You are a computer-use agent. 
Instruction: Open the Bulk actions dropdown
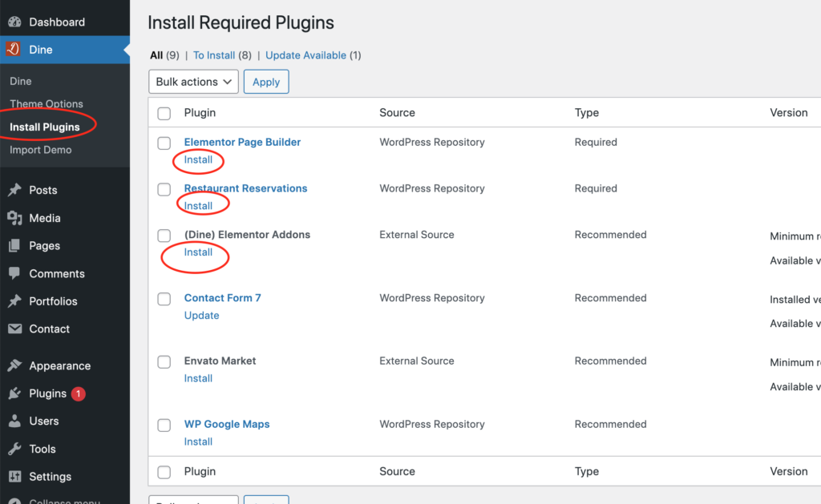194,82
